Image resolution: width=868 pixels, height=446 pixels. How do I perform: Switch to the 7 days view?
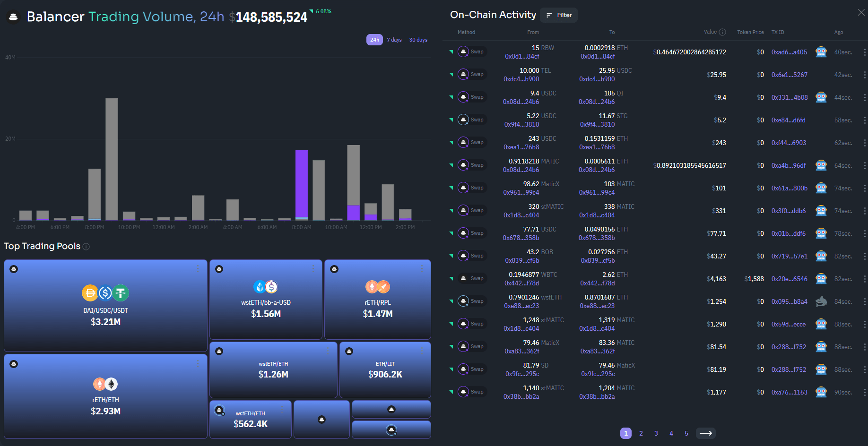pyautogui.click(x=394, y=40)
